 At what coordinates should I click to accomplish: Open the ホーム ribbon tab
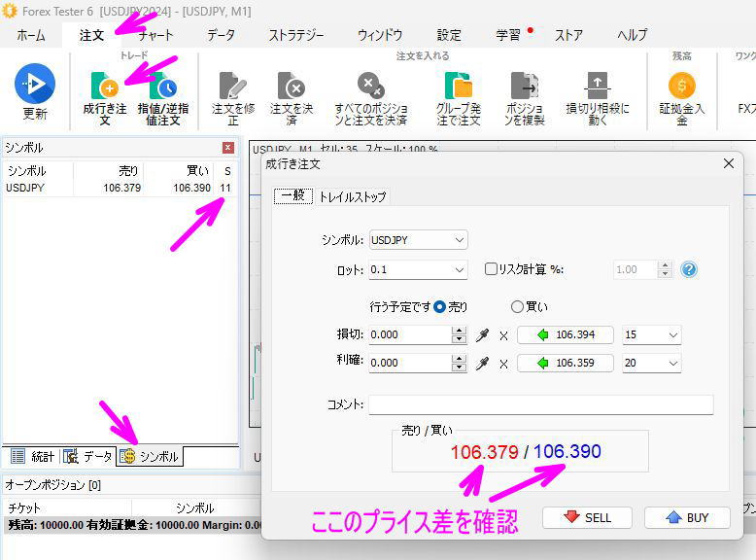pos(31,35)
